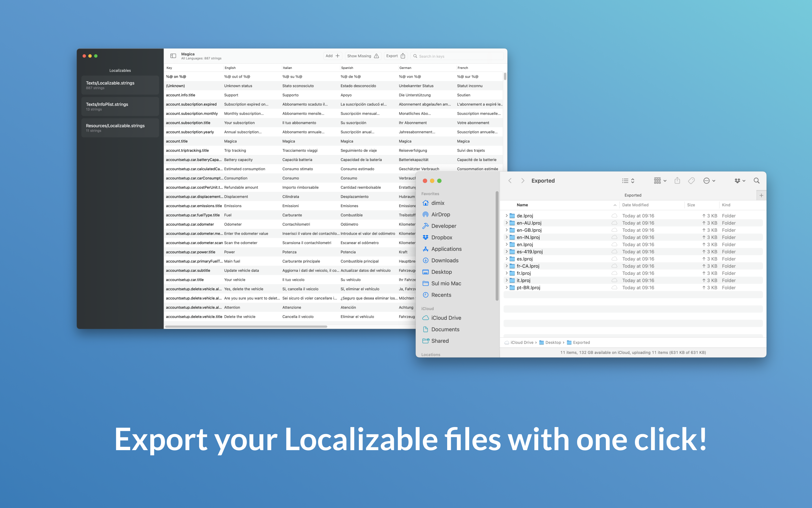The image size is (812, 508).
Task: Sort by Size column in Finder
Action: tap(691, 205)
